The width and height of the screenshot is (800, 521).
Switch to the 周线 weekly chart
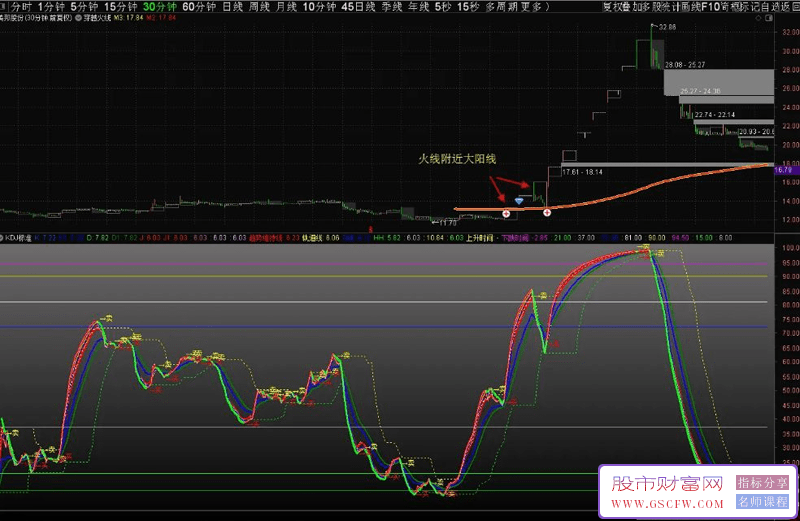click(x=259, y=7)
